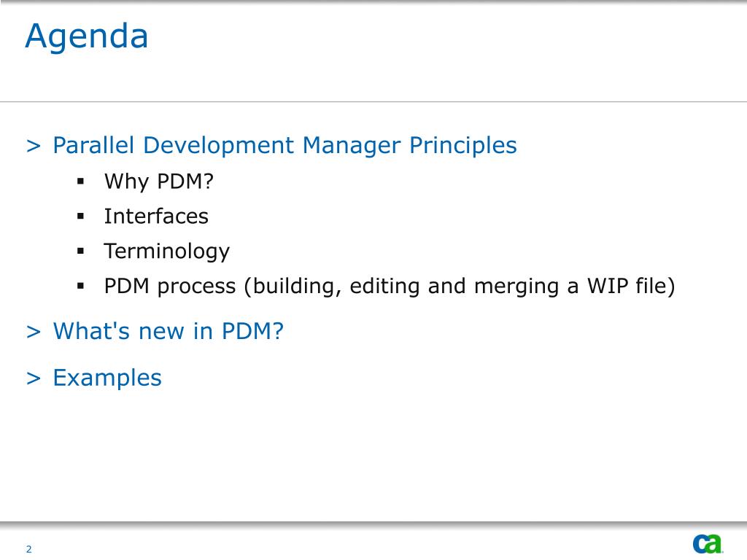This screenshot has width=747, height=560.
Task: Click the gray footer bar above the logo
Action: 373,524
